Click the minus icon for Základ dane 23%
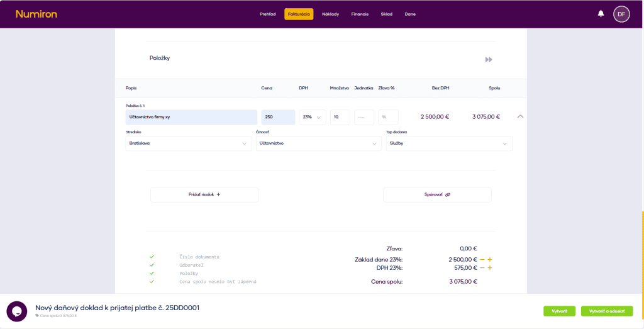This screenshot has width=644, height=329. click(482, 259)
